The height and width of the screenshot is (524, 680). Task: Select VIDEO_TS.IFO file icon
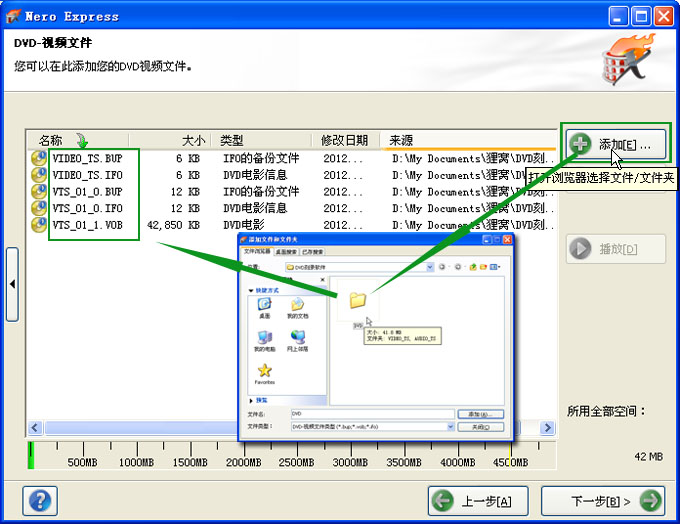[39, 175]
